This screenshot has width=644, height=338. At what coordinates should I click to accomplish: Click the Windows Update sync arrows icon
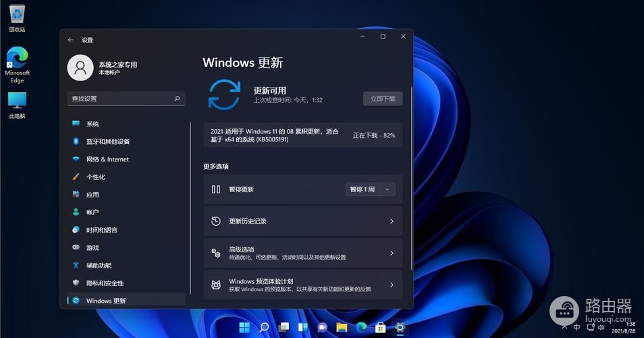(224, 94)
